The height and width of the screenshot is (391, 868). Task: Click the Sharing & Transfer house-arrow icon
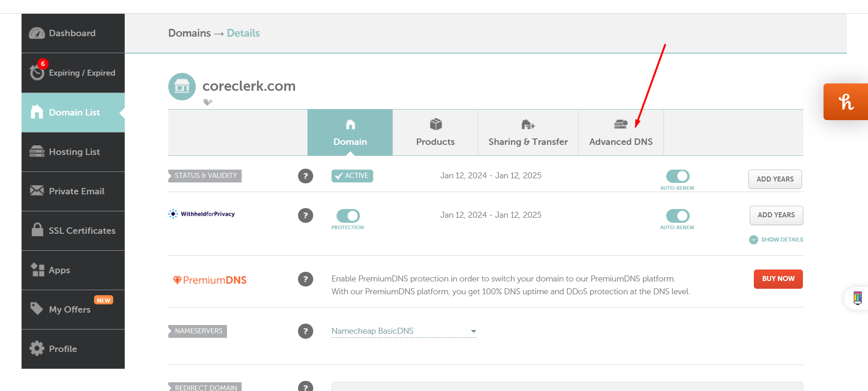click(528, 124)
